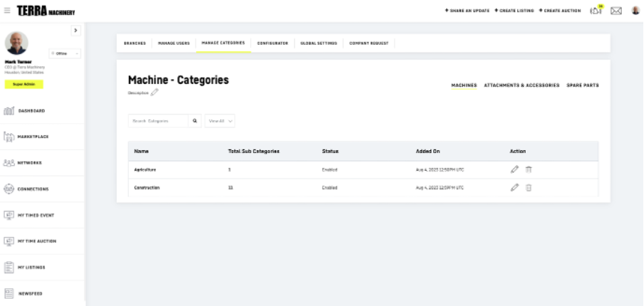Open the mail envelope icon
Viewport: 644px width, 306px height.
pos(616,11)
